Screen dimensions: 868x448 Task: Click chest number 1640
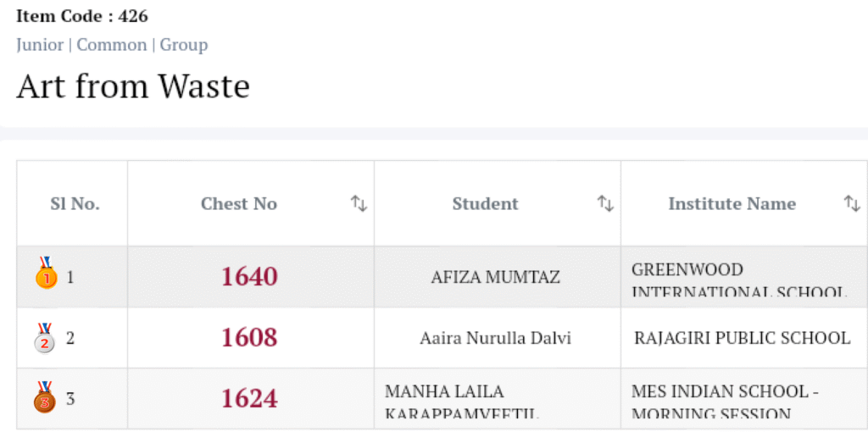[249, 277]
